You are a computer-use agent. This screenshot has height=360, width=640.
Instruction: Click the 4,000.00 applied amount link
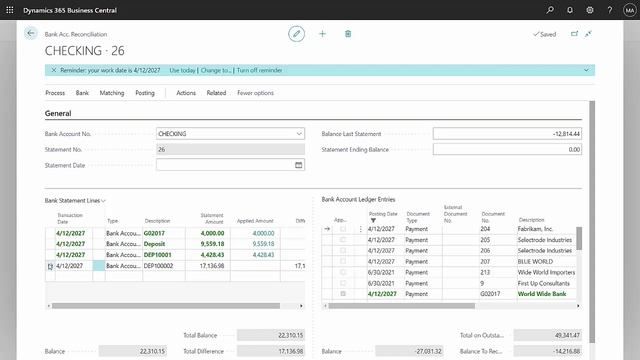pos(263,233)
